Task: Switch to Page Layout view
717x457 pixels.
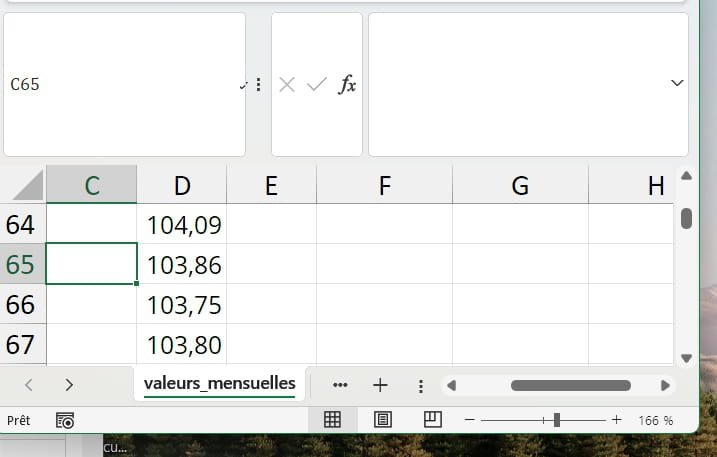Action: pyautogui.click(x=382, y=420)
